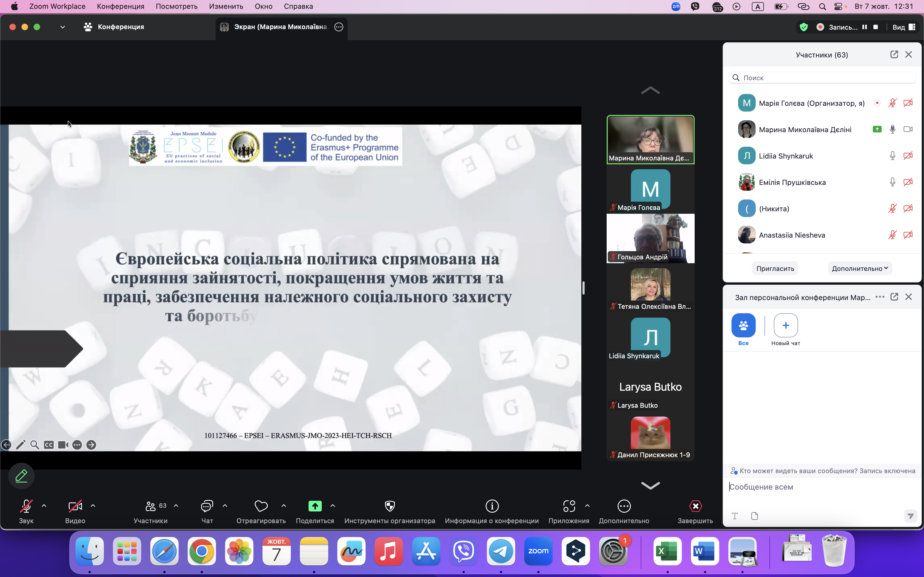This screenshot has height=577, width=924.
Task: Turn on camera via Video button
Action: coord(75,506)
